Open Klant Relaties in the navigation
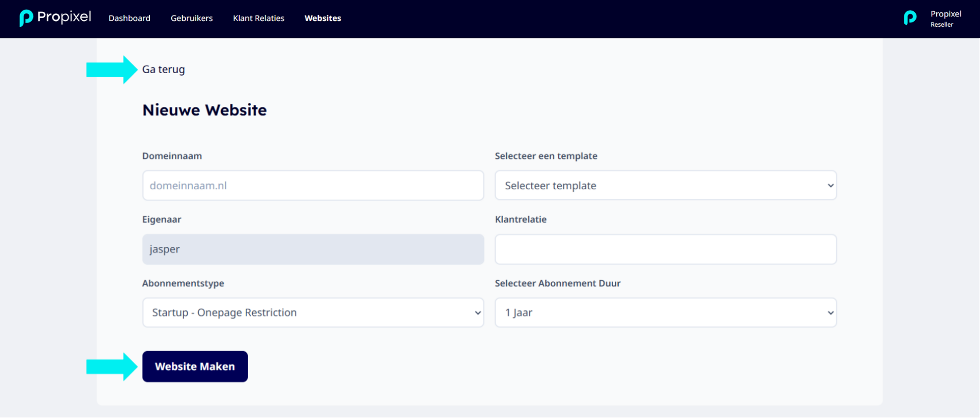Viewport: 980px width, 418px height. 259,18
